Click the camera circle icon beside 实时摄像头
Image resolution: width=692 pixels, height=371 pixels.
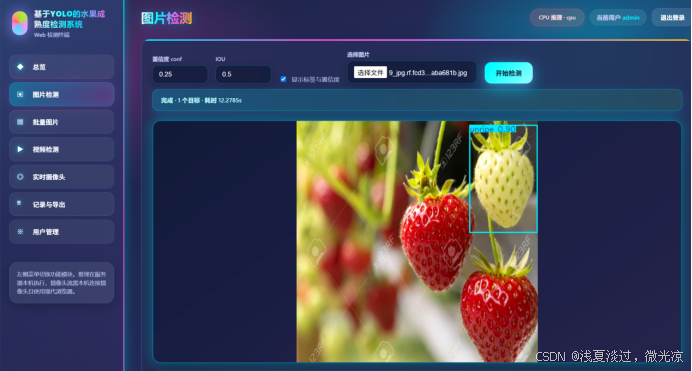click(x=20, y=176)
